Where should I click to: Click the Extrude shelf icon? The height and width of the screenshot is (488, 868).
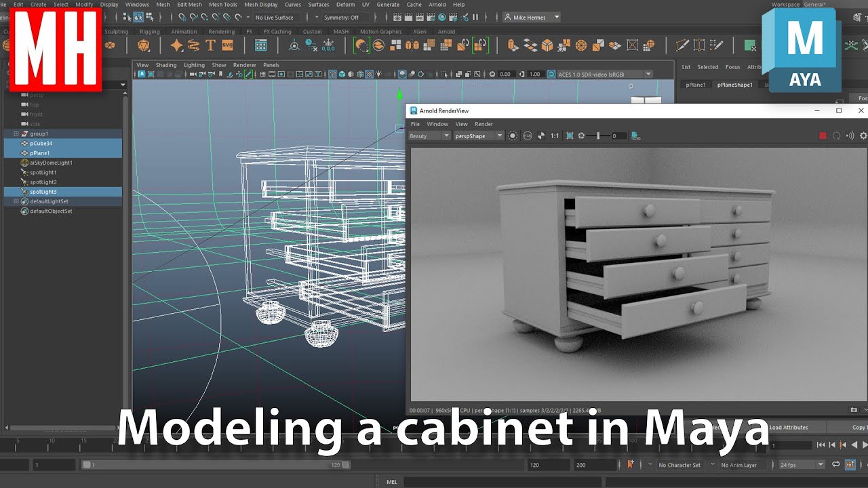tap(513, 45)
